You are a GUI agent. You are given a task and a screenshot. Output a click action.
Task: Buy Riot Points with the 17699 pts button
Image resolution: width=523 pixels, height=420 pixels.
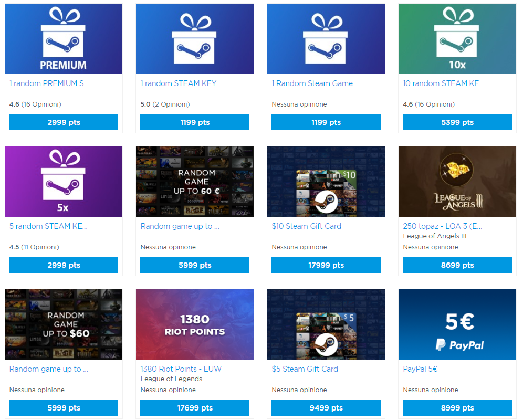(195, 407)
